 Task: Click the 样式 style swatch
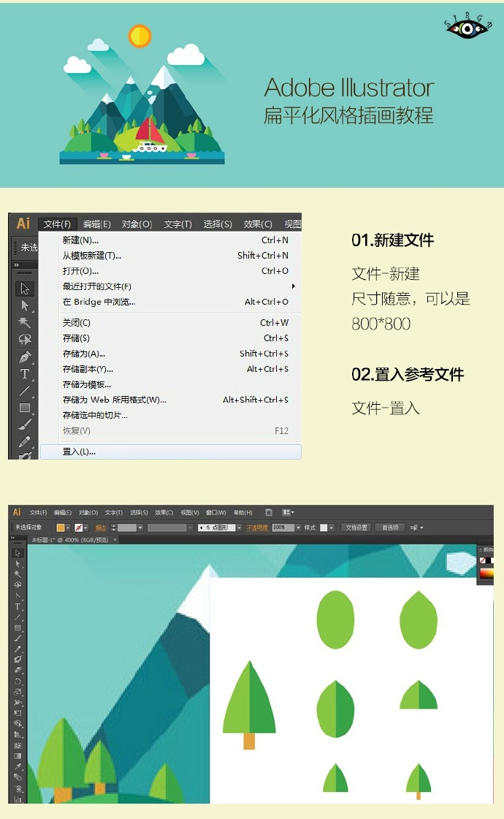324,527
